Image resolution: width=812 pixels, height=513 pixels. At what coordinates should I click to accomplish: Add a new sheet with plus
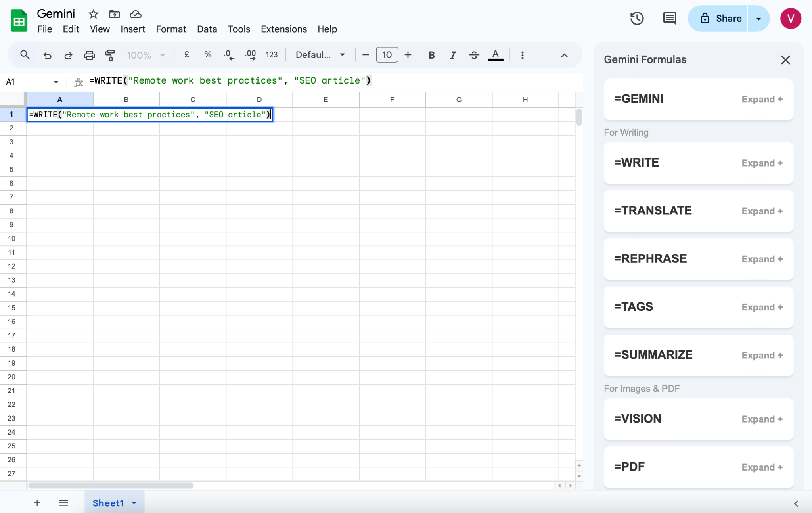coord(37,503)
